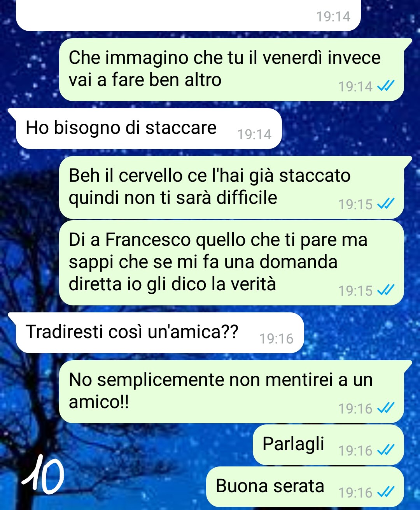Image resolution: width=420 pixels, height=510 pixels.
Task: Click the 19:15 timestamp on the Francesco message
Action: (355, 291)
